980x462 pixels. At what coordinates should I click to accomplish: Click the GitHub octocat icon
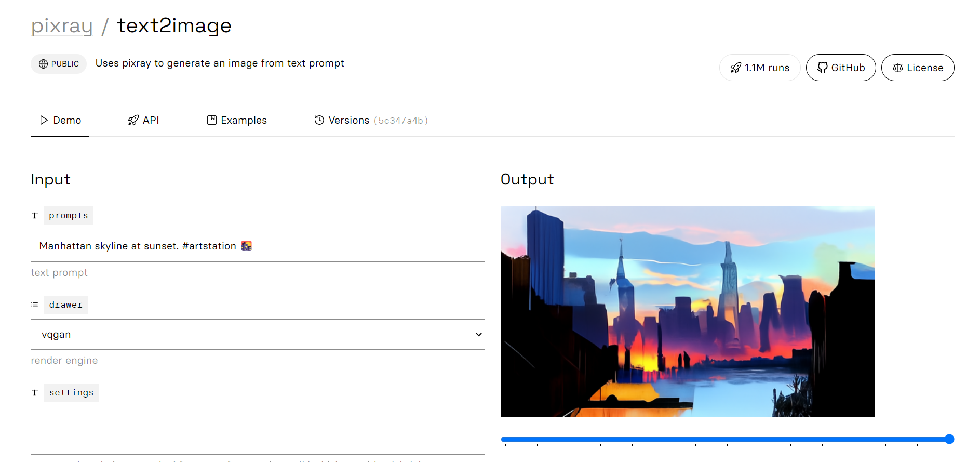823,68
